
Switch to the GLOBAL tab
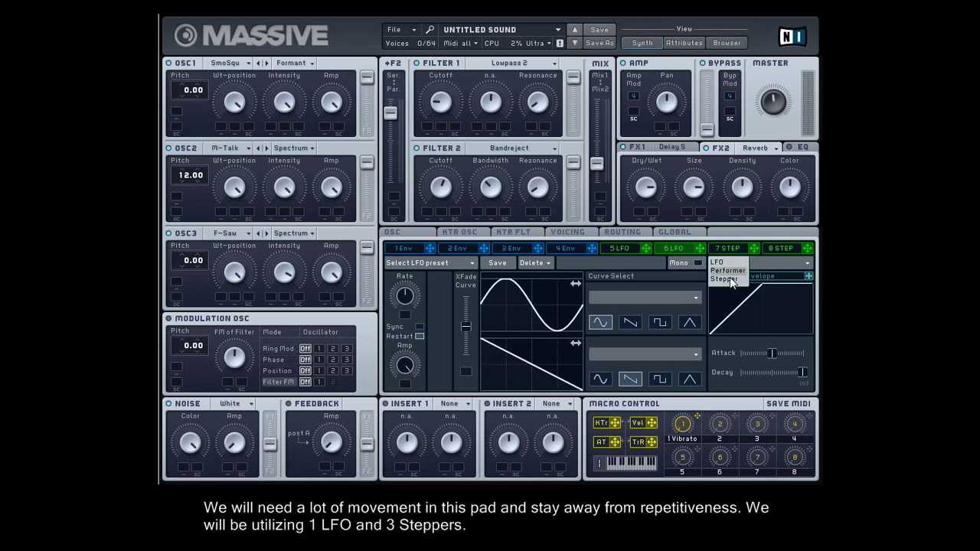(675, 232)
